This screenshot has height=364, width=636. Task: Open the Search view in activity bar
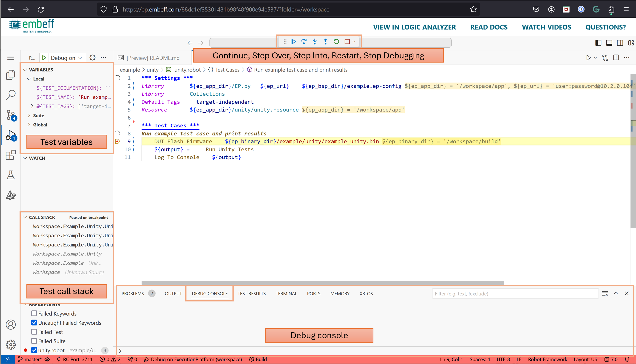point(11,95)
